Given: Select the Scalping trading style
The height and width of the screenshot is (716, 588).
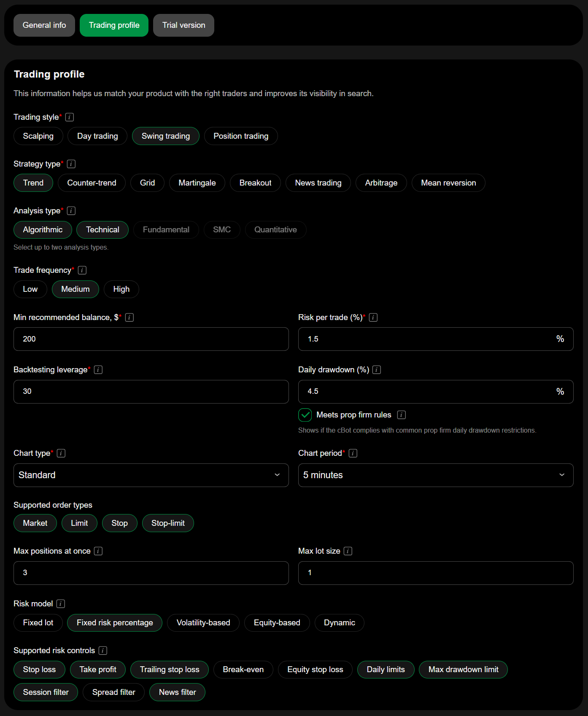Looking at the screenshot, I should point(38,136).
